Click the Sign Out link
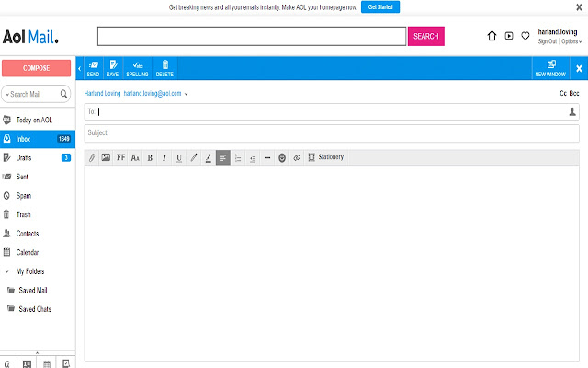Viewport: 588px width, 368px height. [x=548, y=41]
